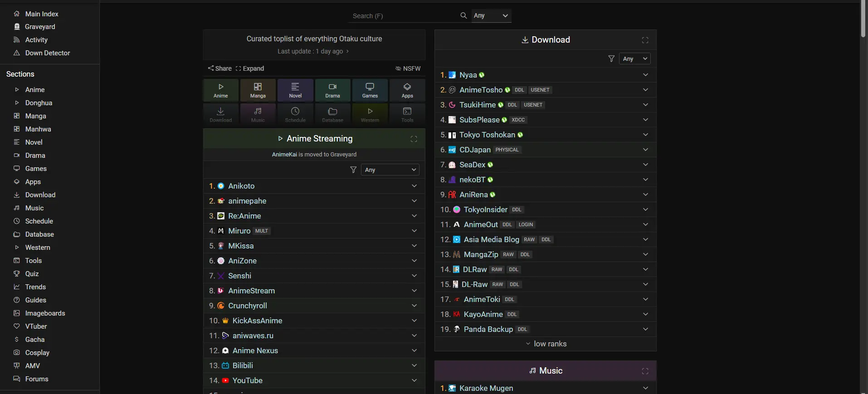Toggle the NSFW visibility switch

pyautogui.click(x=408, y=68)
